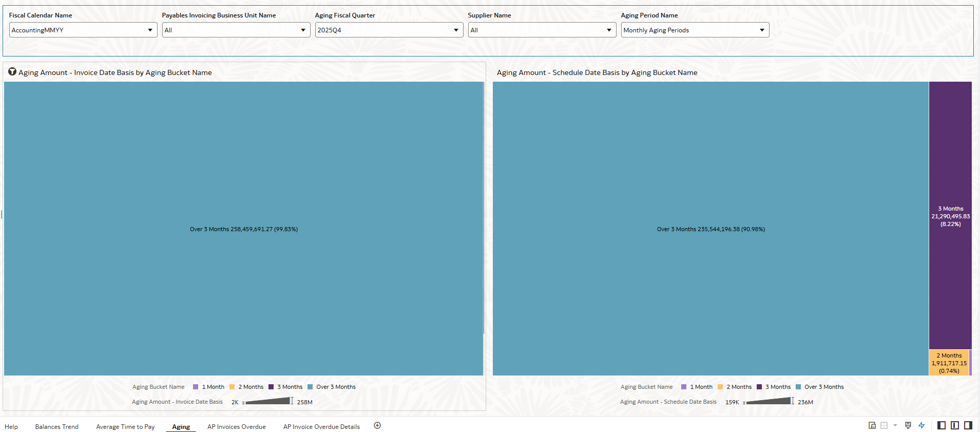Click 2 Months legend swatch in the Invoice Date chart
The height and width of the screenshot is (432, 980).
click(232, 387)
